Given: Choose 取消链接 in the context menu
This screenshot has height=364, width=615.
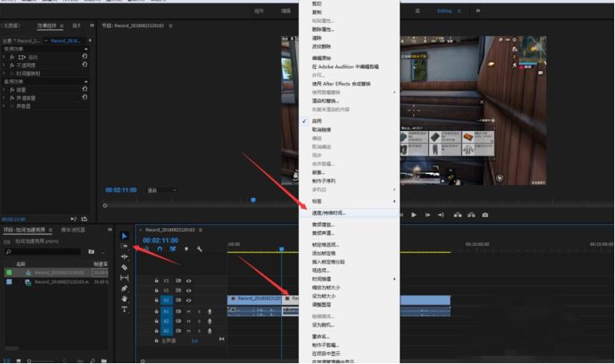Looking at the screenshot, I should (x=350, y=129).
